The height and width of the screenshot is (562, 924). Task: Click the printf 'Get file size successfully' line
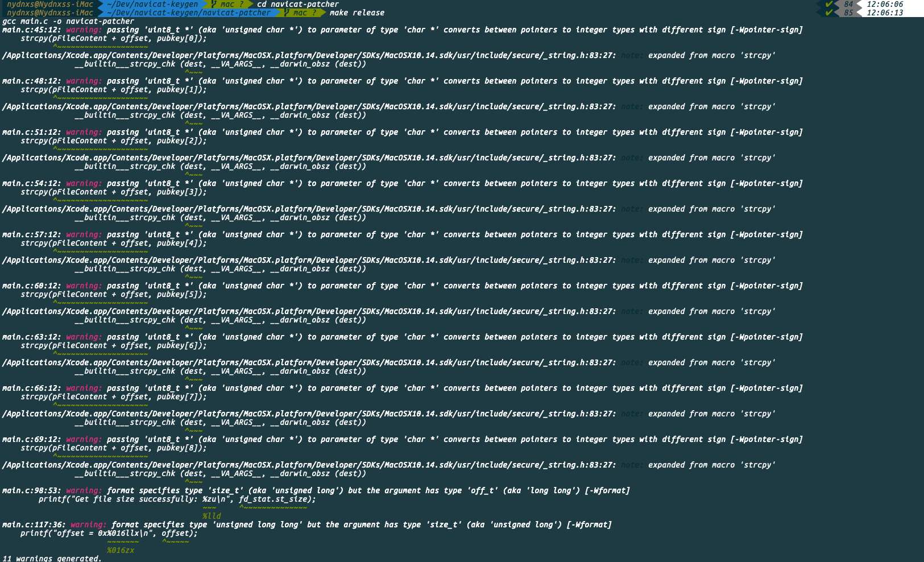click(177, 499)
